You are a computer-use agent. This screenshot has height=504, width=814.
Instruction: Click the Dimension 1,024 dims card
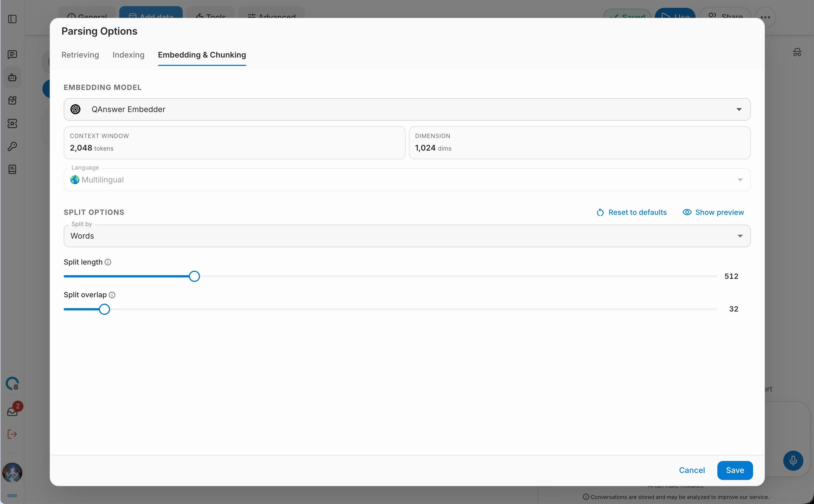(580, 143)
